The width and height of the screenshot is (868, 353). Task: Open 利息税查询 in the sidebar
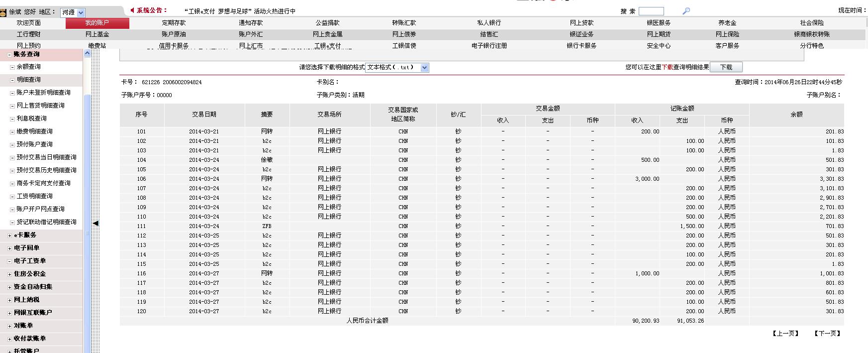[x=32, y=118]
